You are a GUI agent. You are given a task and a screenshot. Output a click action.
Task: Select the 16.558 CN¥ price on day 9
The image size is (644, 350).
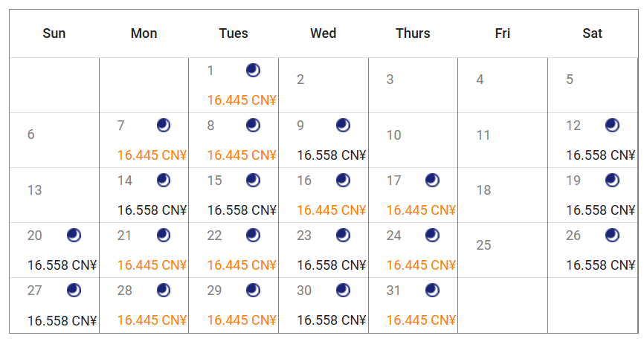332,155
